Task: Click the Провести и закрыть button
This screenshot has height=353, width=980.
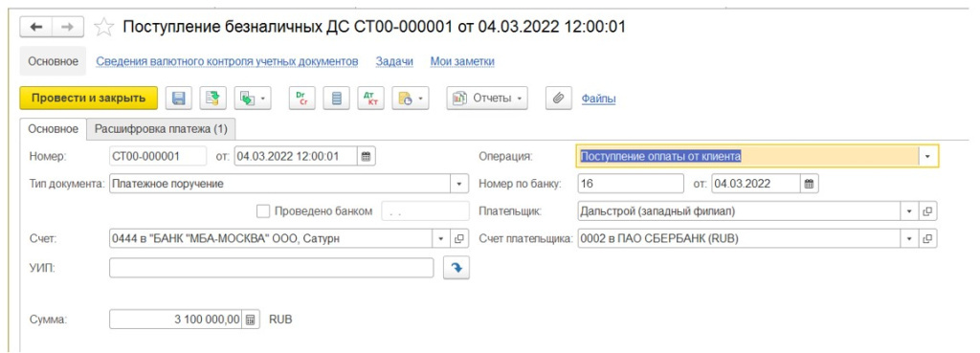Action: point(89,99)
